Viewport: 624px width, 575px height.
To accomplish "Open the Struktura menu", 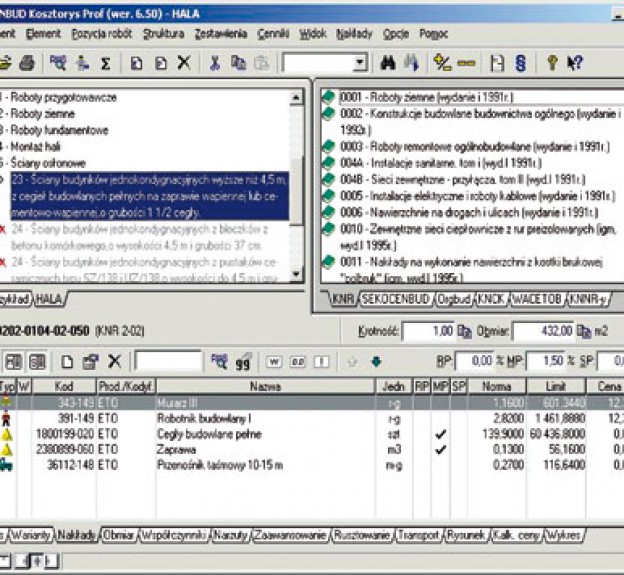I will [x=164, y=34].
